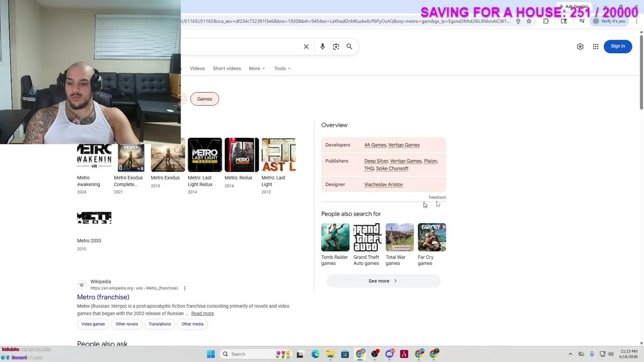Expand the Tools dropdown
The width and height of the screenshot is (644, 362).
[282, 68]
